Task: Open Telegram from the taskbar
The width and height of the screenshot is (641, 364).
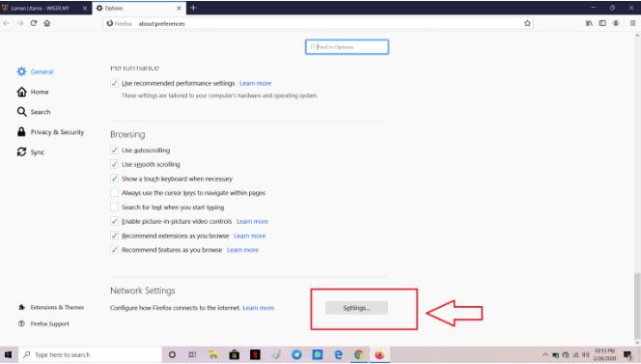Action: 296,354
